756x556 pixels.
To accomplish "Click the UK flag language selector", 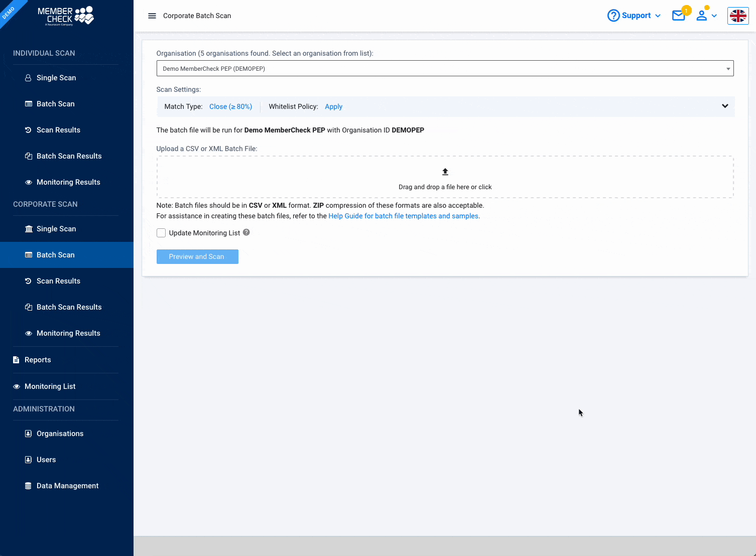I will (738, 16).
